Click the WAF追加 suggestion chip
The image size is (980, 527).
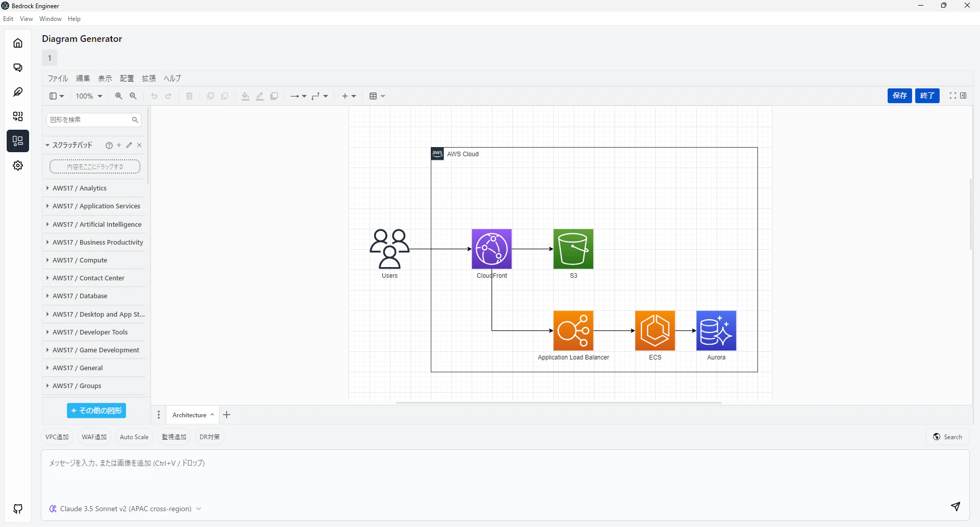pos(94,437)
